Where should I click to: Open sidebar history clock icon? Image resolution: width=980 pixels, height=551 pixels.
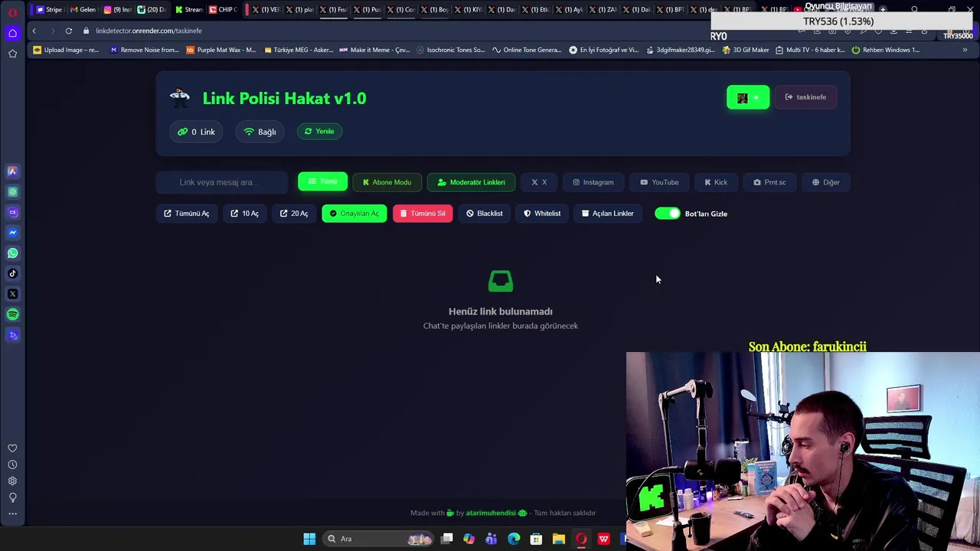[x=12, y=465]
